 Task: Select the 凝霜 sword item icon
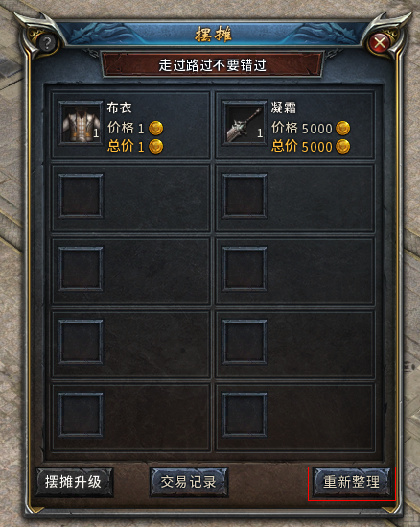point(245,123)
